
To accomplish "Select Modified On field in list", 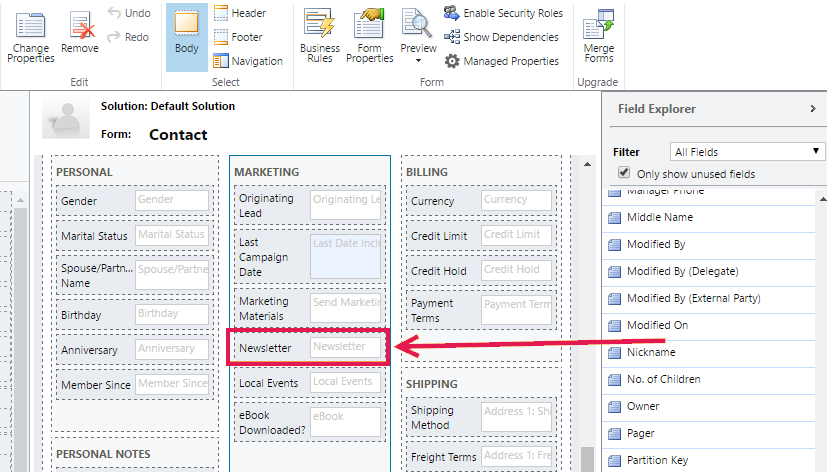I will click(x=709, y=325).
